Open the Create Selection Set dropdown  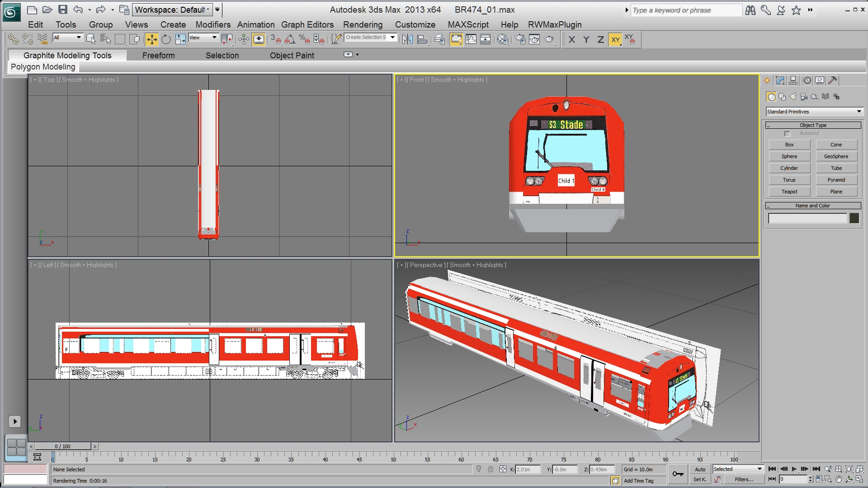tap(392, 38)
